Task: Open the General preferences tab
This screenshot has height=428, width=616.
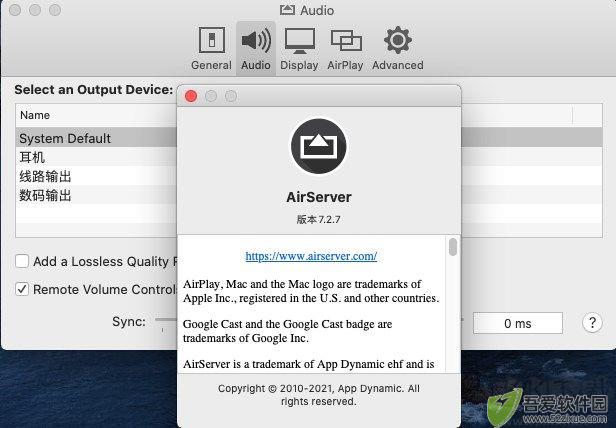Action: tap(211, 49)
